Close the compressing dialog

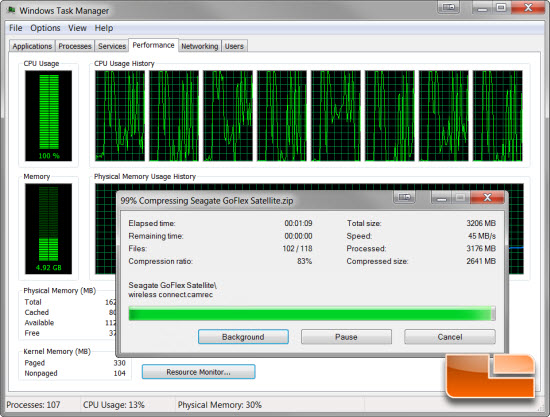click(487, 197)
